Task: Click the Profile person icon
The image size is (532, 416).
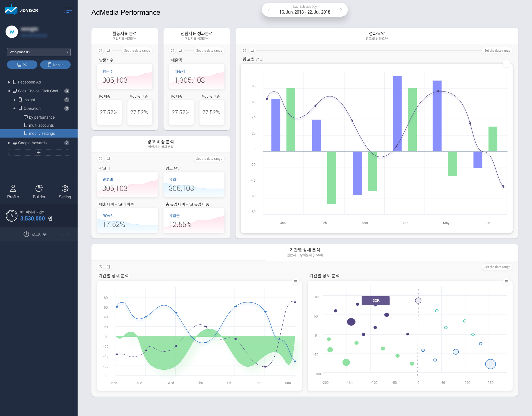Action: coord(13,189)
